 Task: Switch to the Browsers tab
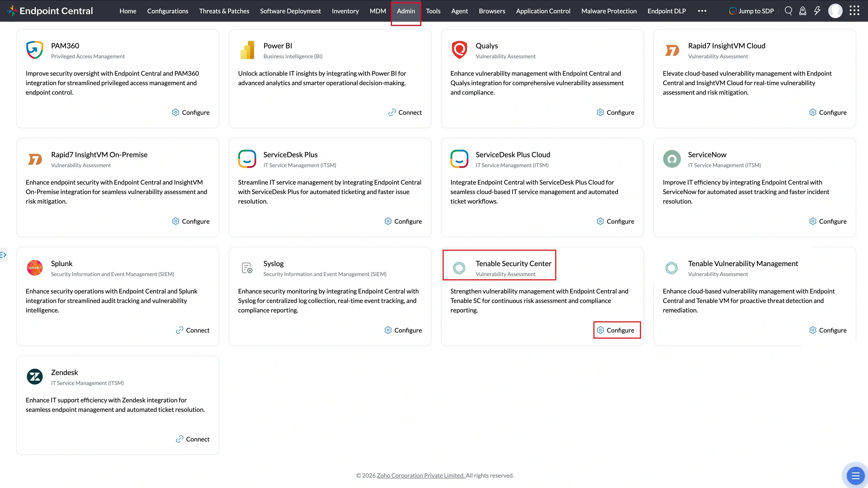click(492, 11)
